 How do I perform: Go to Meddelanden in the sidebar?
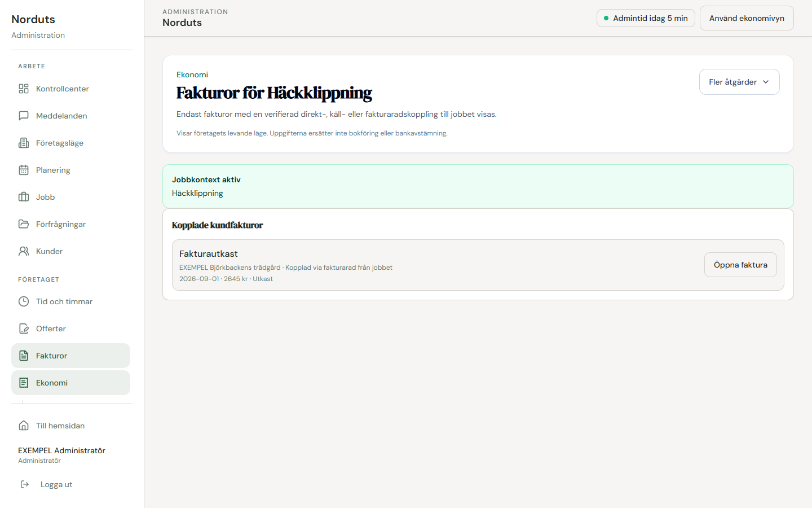70,116
